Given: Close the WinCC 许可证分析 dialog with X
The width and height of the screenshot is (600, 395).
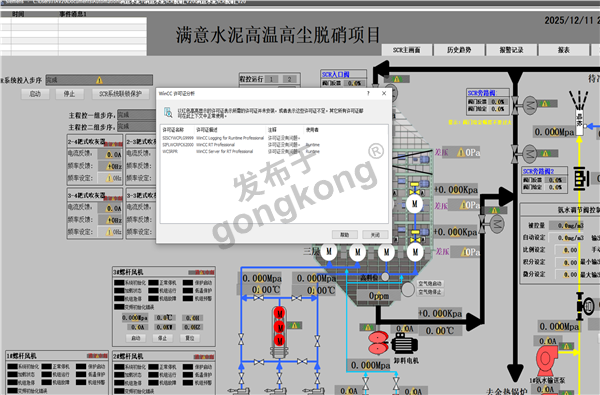Looking at the screenshot, I should (384, 93).
